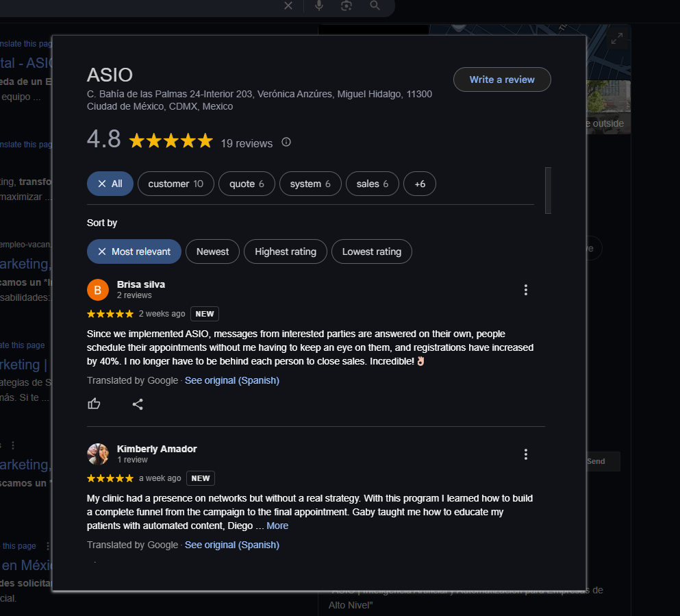Viewport: 680px width, 616px height.
Task: Click the info icon beside 19 reviews
Action: (286, 142)
